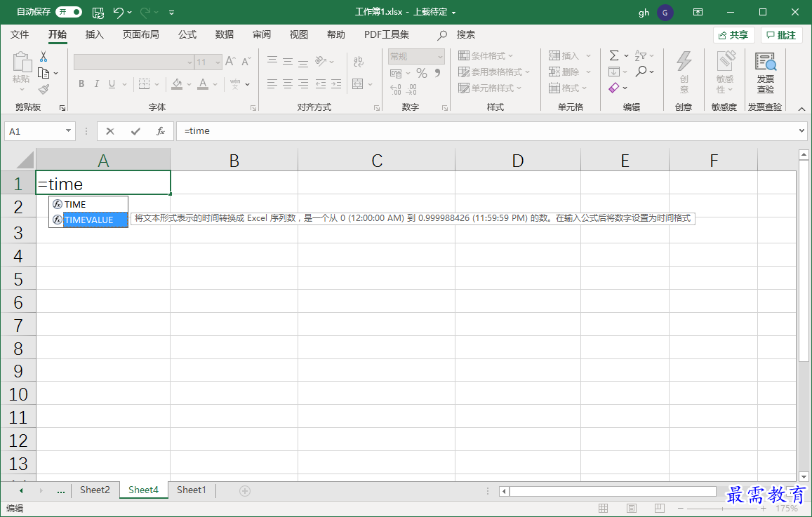812x517 pixels.
Task: Switch to the 公式 tab
Action: pyautogui.click(x=187, y=34)
